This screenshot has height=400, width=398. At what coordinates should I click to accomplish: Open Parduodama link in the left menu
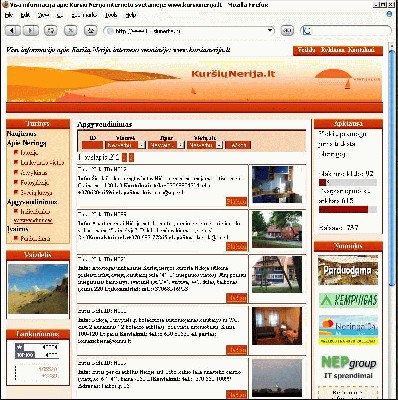(35, 239)
